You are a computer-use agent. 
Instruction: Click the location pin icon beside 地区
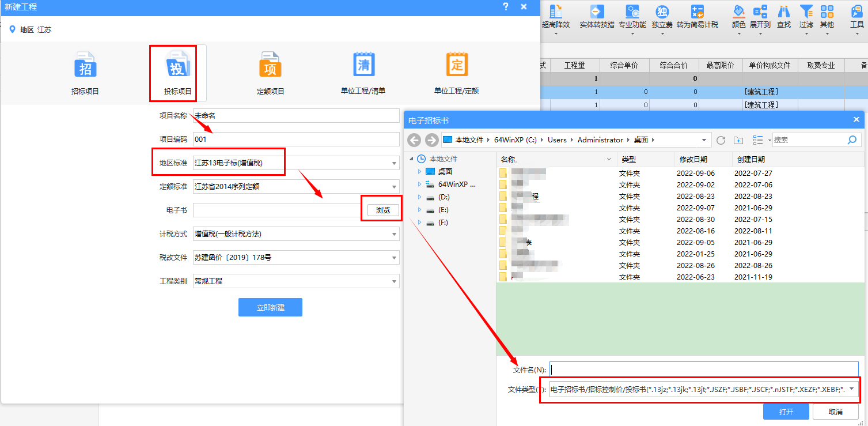[x=12, y=29]
